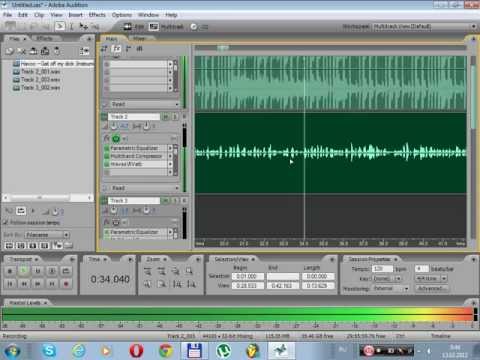Arm Track 2 for record
Screen dimensions: 480x360
(184, 117)
